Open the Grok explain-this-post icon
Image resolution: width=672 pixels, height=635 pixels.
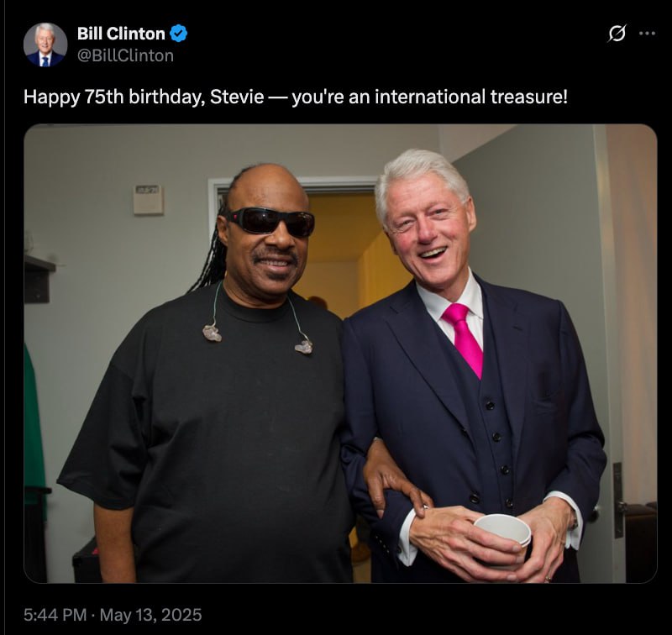(617, 34)
